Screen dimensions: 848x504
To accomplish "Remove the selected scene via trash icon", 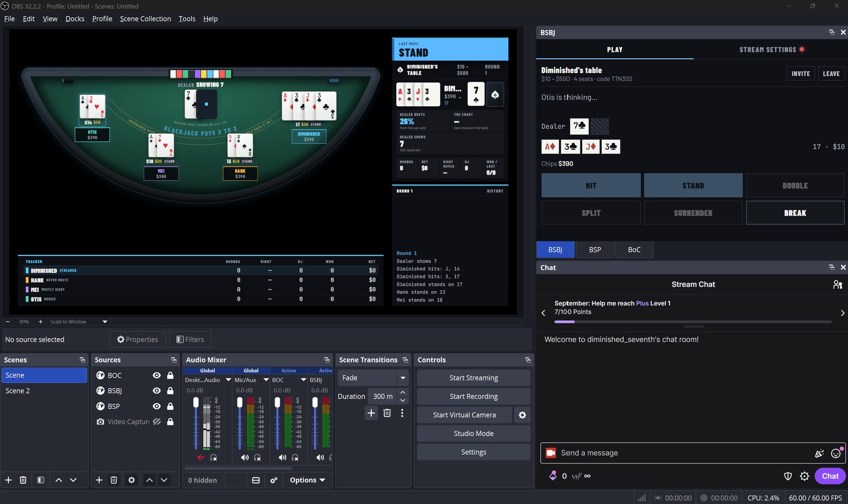I will (x=23, y=480).
